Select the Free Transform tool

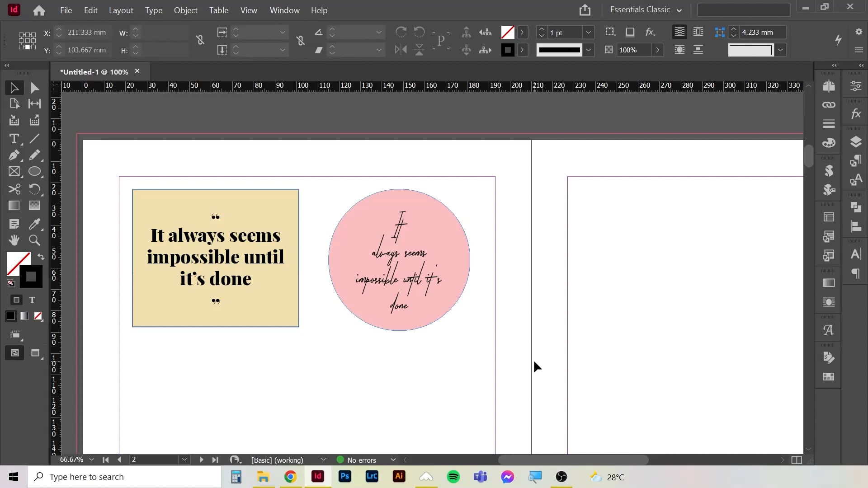click(x=34, y=189)
